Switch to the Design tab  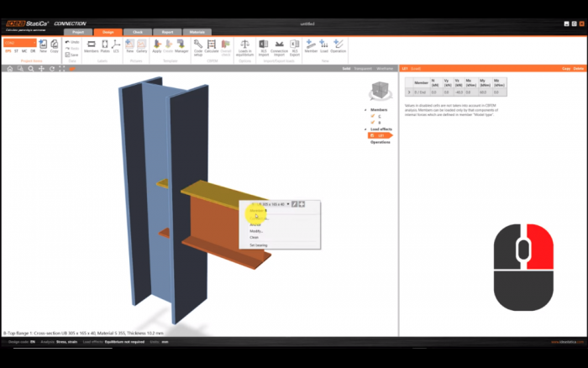point(108,32)
